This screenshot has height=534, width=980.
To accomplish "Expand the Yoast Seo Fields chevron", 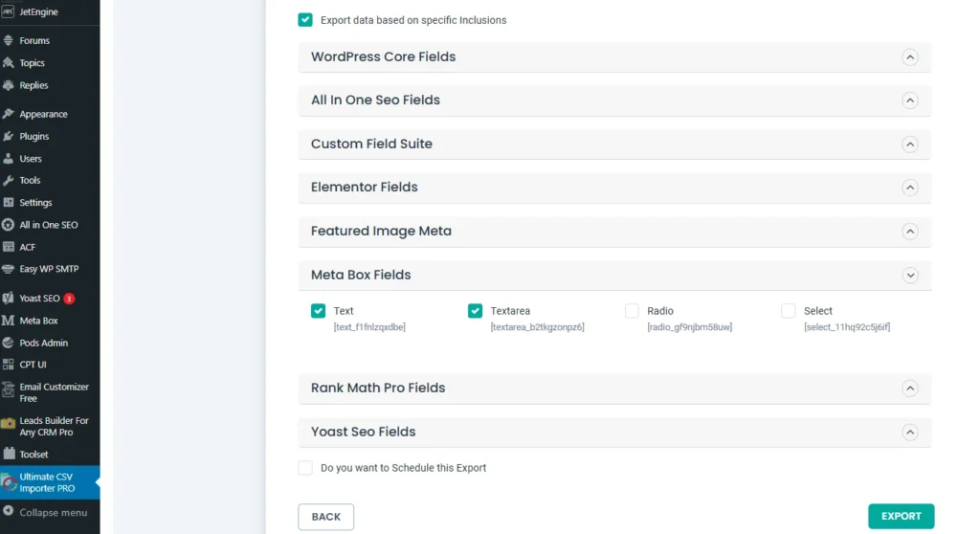I will pos(909,433).
